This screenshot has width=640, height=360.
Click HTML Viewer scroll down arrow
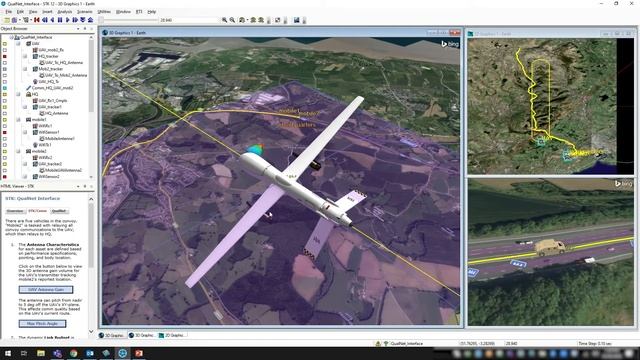pyautogui.click(x=91, y=331)
